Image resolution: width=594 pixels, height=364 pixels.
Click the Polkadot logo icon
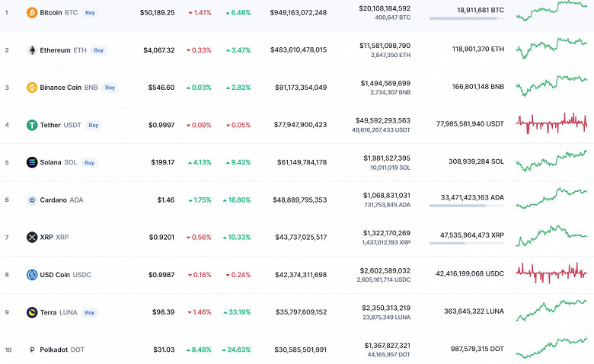[32, 350]
